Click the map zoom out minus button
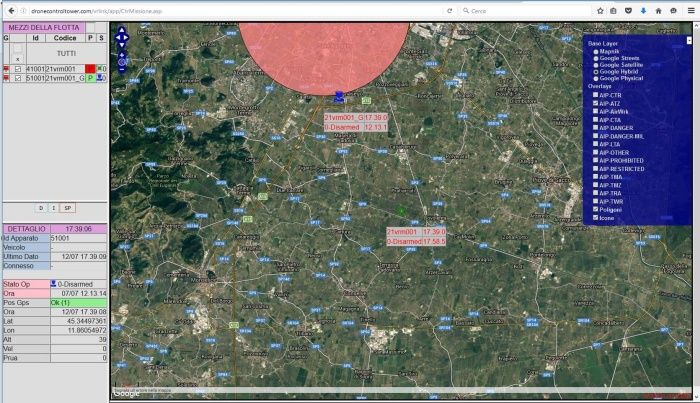 click(122, 70)
